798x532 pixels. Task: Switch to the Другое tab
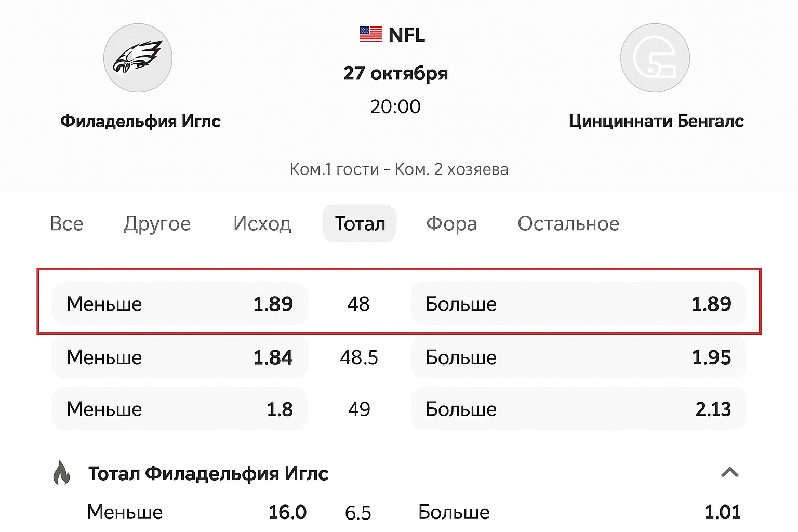point(157,223)
